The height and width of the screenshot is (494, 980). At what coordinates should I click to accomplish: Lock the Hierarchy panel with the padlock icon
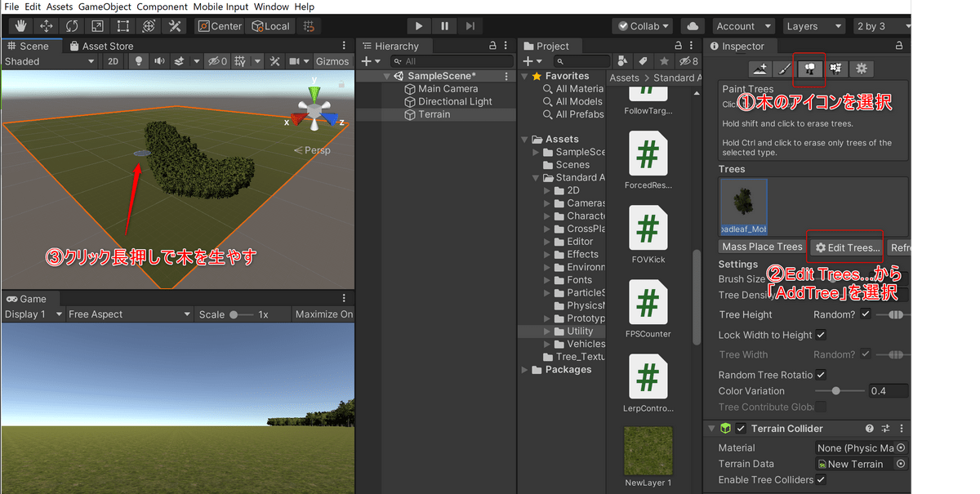point(492,47)
